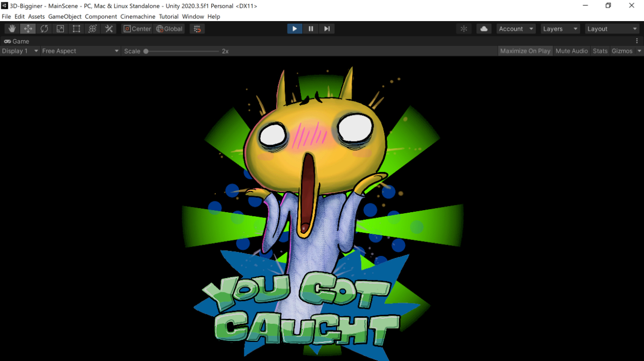The height and width of the screenshot is (361, 644).
Task: Select the Rect Transform tool
Action: [x=76, y=29]
